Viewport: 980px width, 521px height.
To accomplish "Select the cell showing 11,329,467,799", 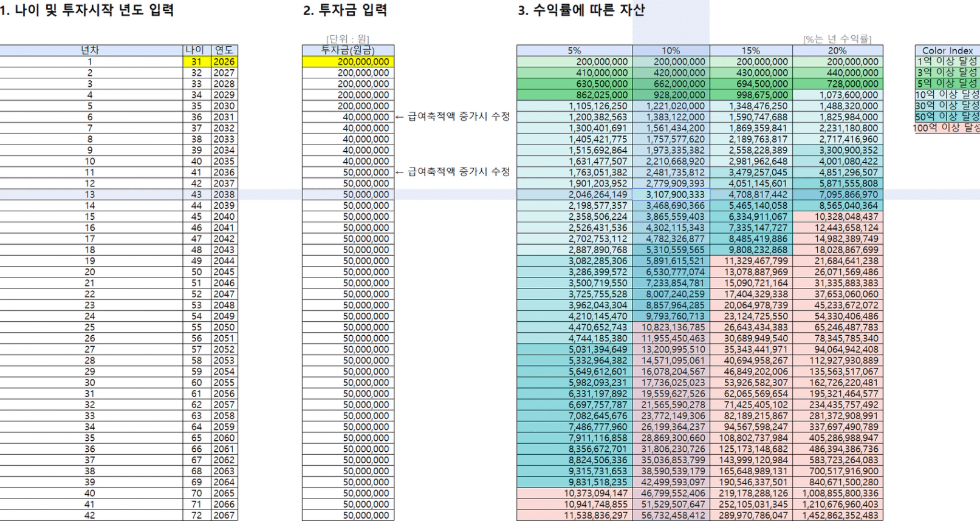I will click(751, 260).
